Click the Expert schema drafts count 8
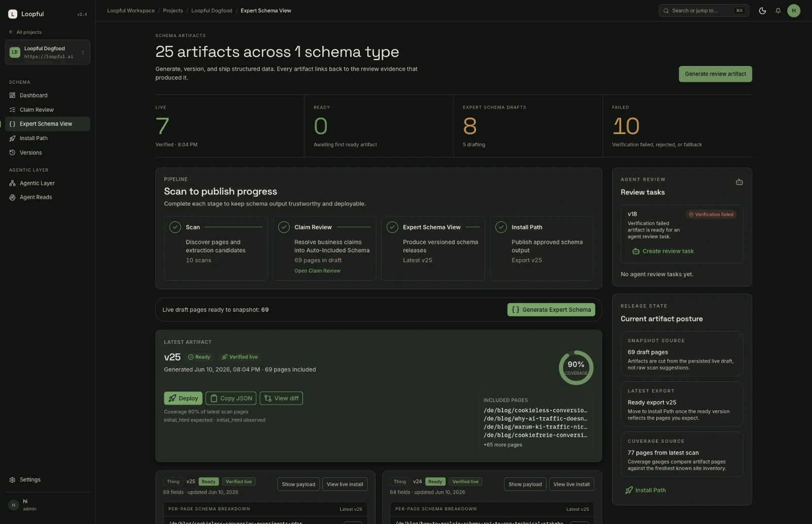This screenshot has width=812, height=524. [x=470, y=126]
